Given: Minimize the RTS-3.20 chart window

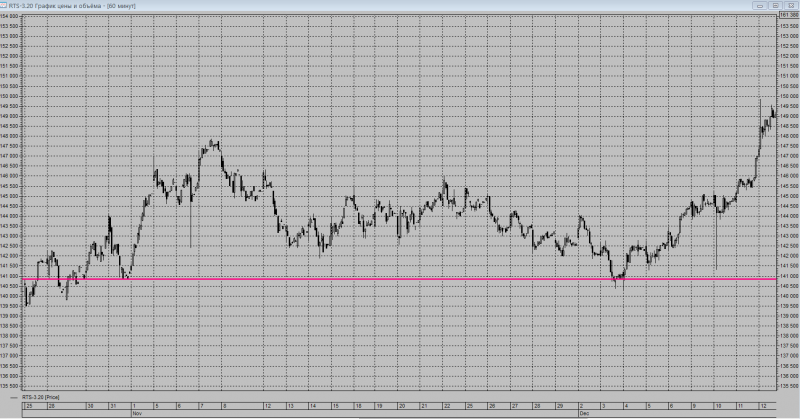Looking at the screenshot, I should point(760,6).
